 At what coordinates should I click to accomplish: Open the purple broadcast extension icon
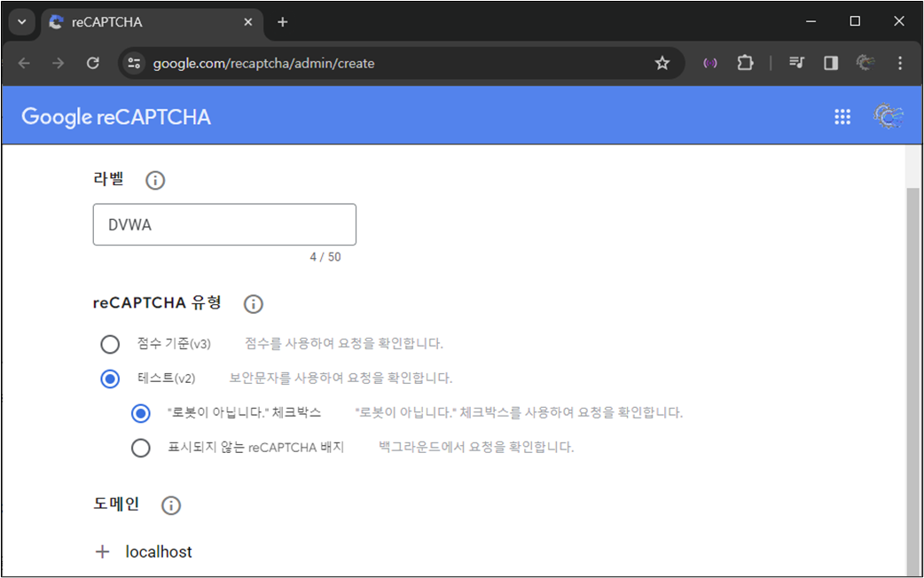(710, 63)
